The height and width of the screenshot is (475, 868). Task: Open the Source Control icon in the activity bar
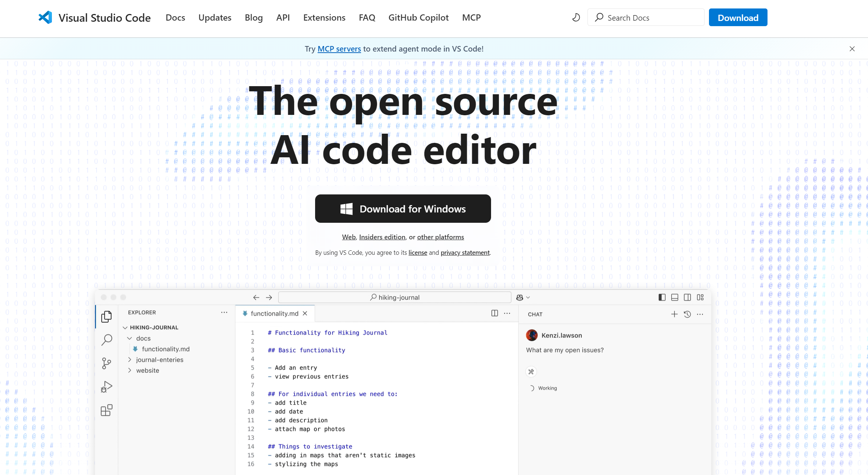point(106,363)
